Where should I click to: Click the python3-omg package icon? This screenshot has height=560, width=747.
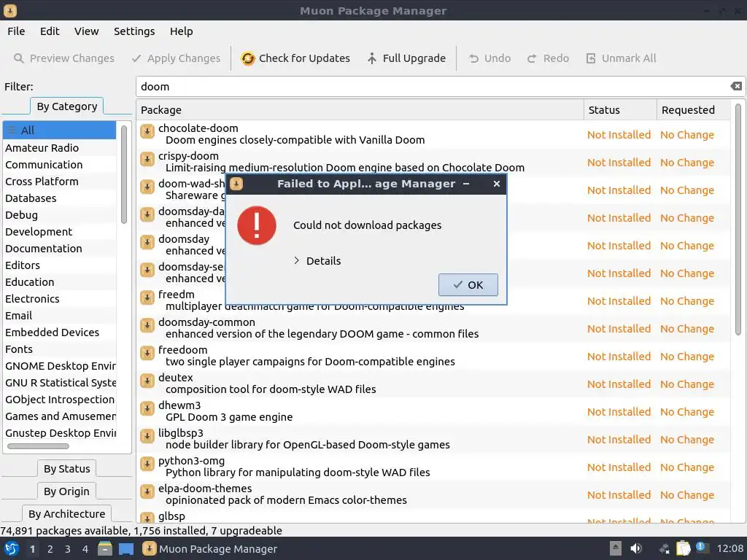click(147, 463)
